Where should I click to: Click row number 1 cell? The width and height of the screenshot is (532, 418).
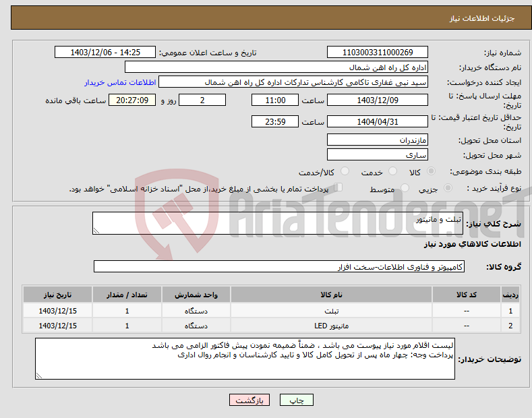point(510,311)
